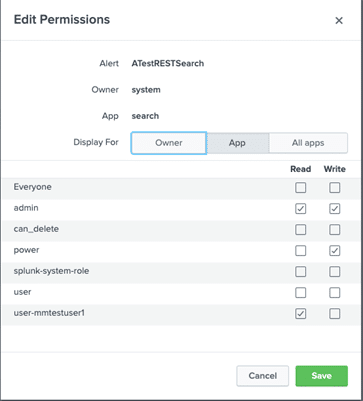Check Write for user-mmtestuser1
363x401 pixels.
click(x=335, y=314)
